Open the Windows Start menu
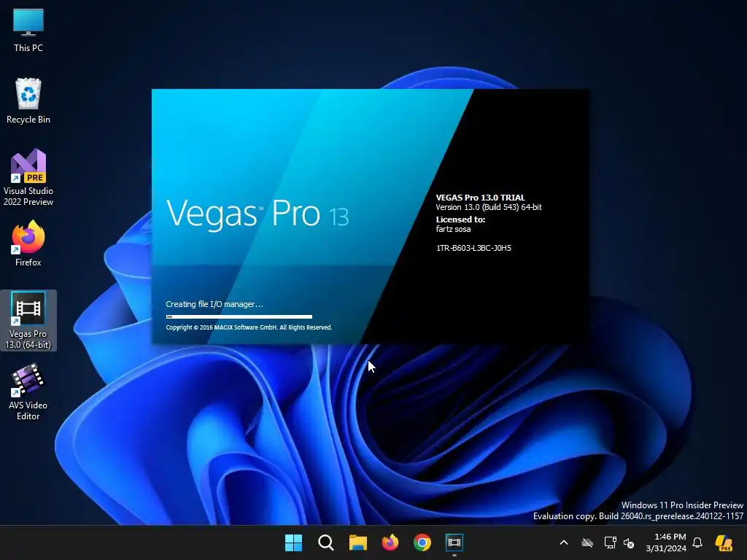This screenshot has width=747, height=560. (293, 542)
